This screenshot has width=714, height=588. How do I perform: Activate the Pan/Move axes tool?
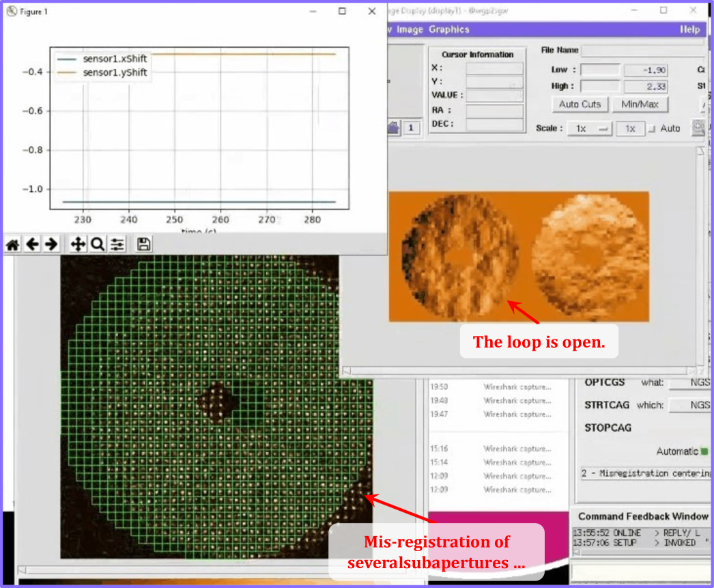coord(78,244)
